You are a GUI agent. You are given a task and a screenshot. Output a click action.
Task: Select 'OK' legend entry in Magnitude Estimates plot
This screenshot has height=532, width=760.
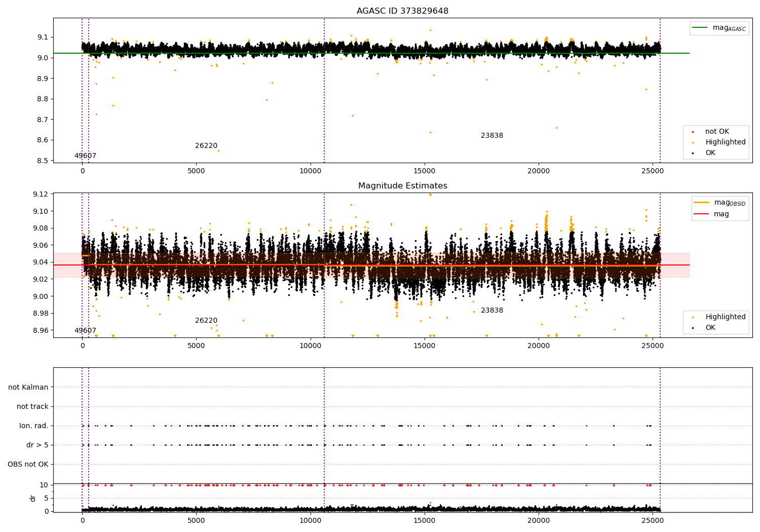tap(710, 328)
